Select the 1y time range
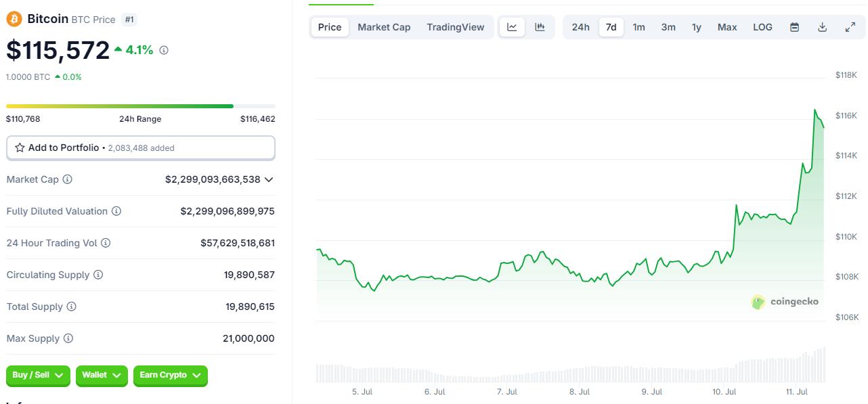Screen dimensions: 868x404 [696, 27]
